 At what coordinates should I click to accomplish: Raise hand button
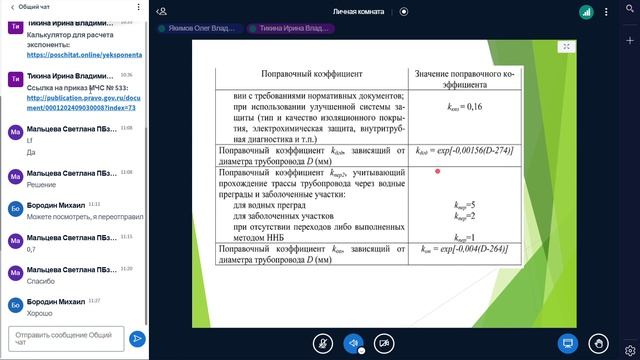point(598,343)
